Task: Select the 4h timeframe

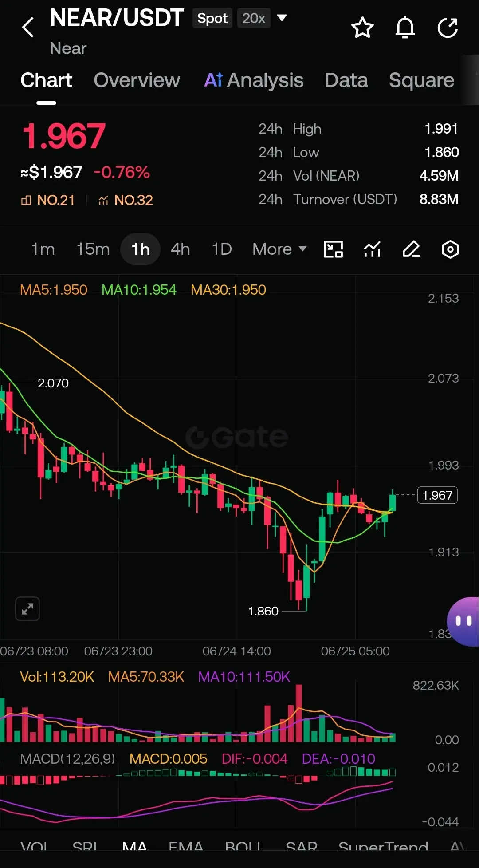Action: coord(181,249)
